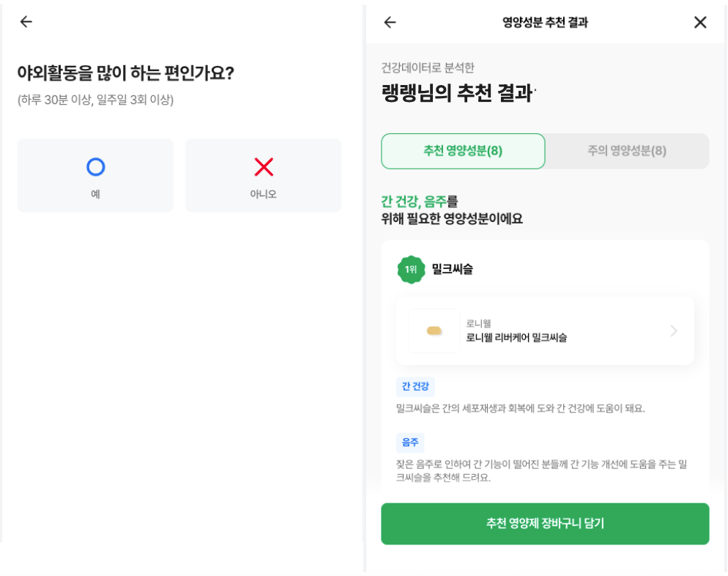Click the green 간 건강, 음주 heading
728x576 pixels.
tap(414, 202)
